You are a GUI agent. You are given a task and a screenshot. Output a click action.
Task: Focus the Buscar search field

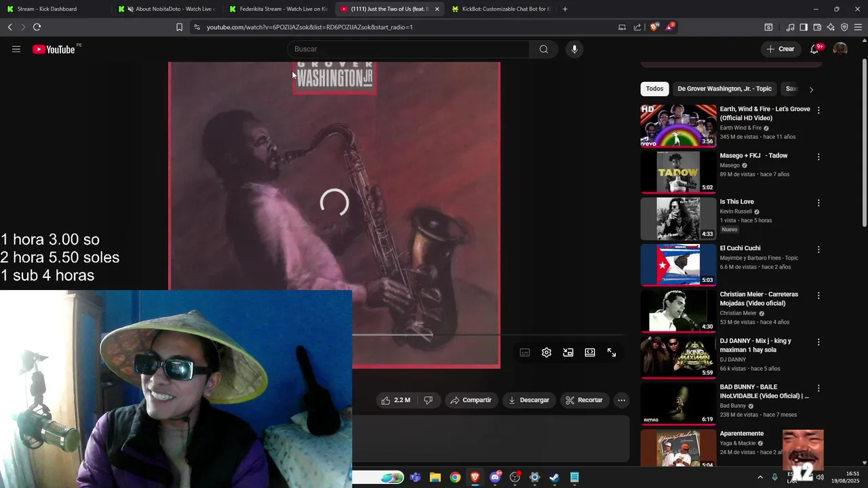point(409,49)
